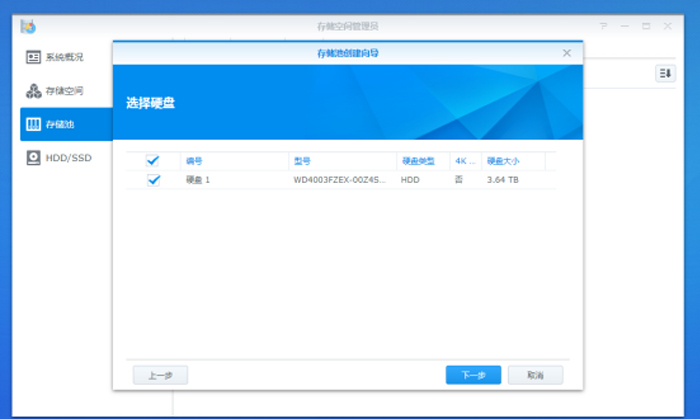Click the 系统概况 overview icon
The height and width of the screenshot is (419, 700).
click(33, 57)
